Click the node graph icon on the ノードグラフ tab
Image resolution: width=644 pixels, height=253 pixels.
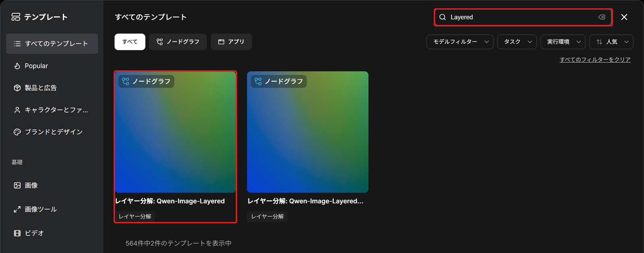(x=160, y=42)
